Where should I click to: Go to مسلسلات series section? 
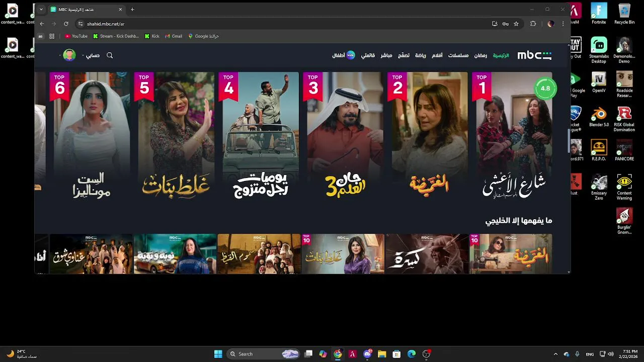tap(458, 55)
